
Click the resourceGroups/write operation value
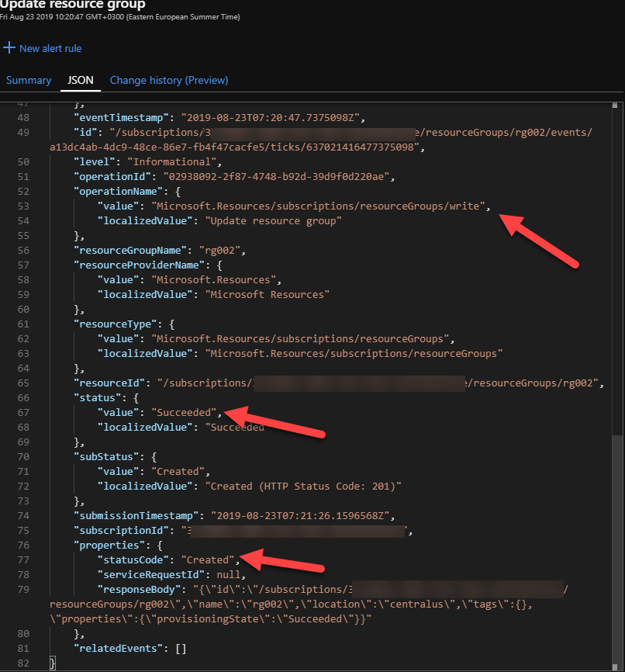click(321, 206)
